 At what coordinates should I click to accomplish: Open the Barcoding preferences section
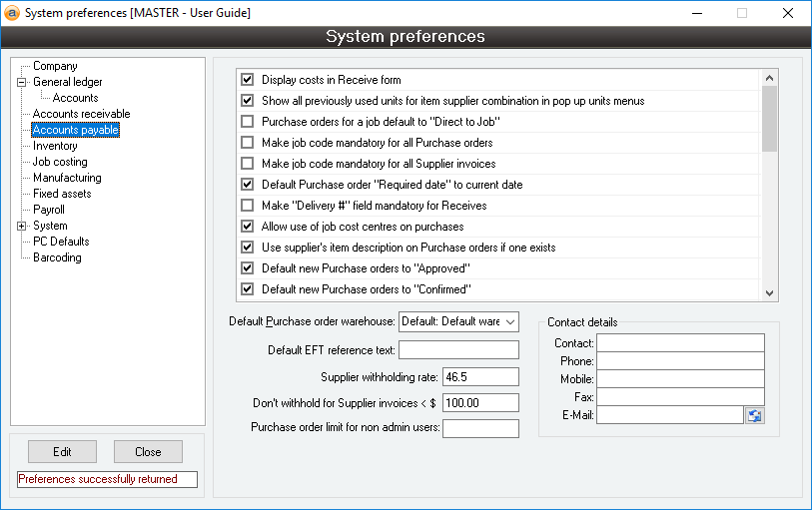(x=57, y=257)
